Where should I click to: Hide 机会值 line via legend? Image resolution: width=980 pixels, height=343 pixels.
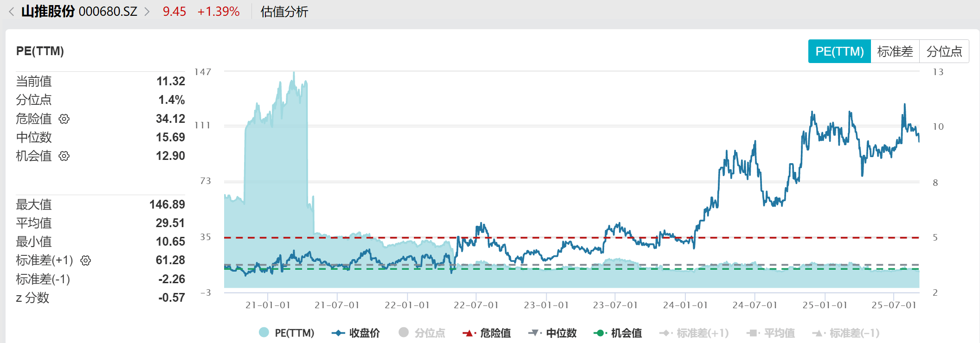click(x=618, y=333)
